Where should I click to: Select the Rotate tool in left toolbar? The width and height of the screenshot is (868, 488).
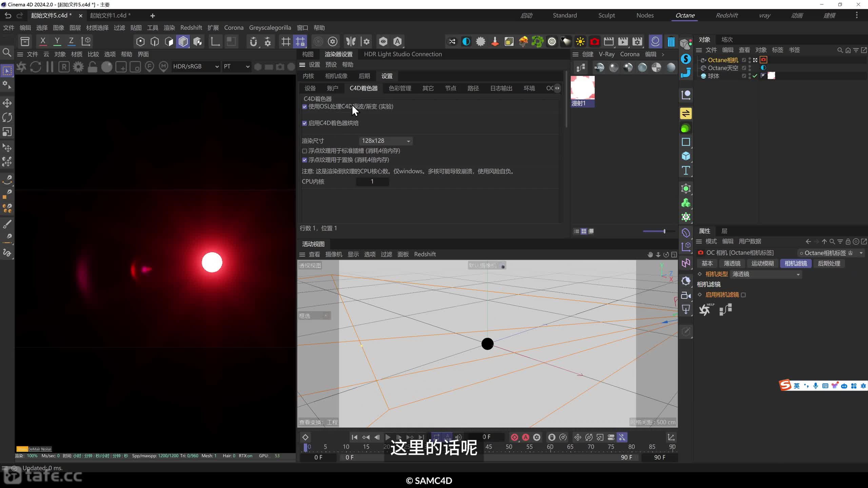pyautogui.click(x=7, y=118)
